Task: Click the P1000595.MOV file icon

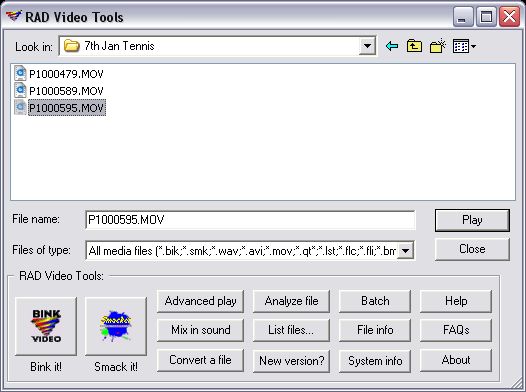Action: pos(20,107)
